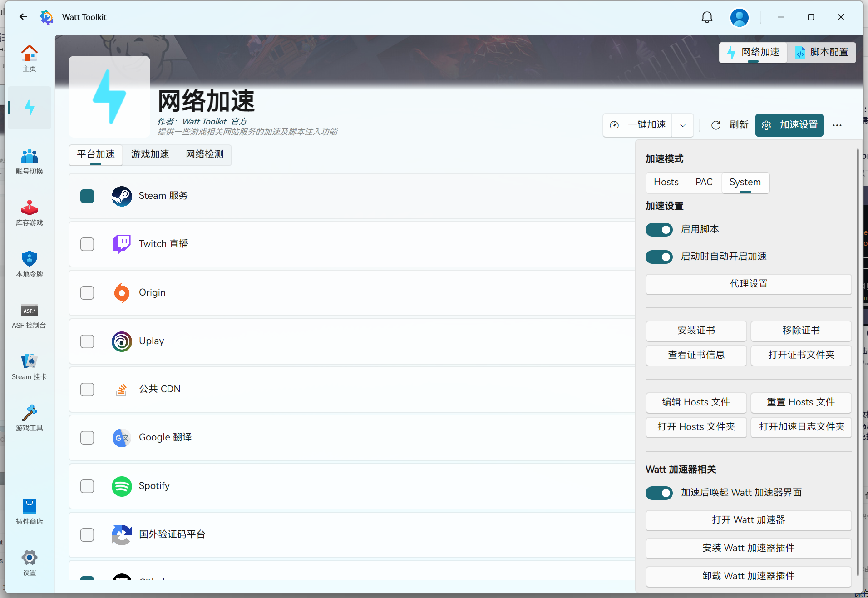The image size is (868, 598).
Task: Disable the 启用脚本 toggle
Action: (x=659, y=230)
